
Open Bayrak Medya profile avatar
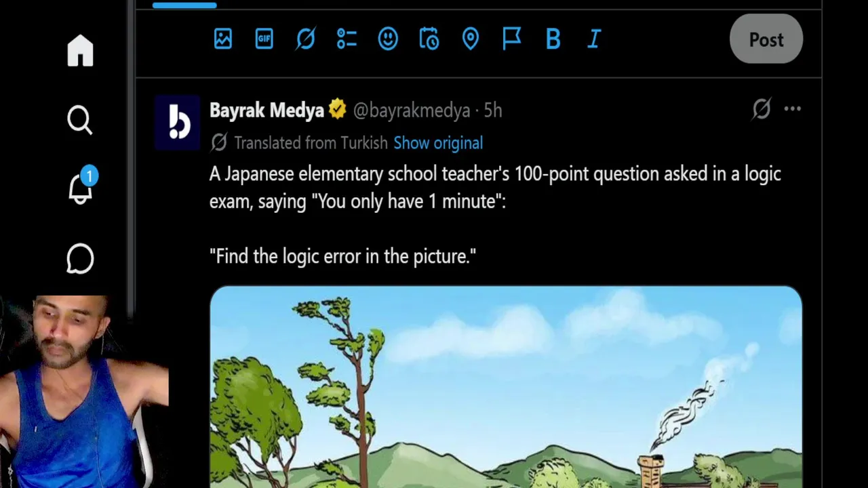coord(178,122)
